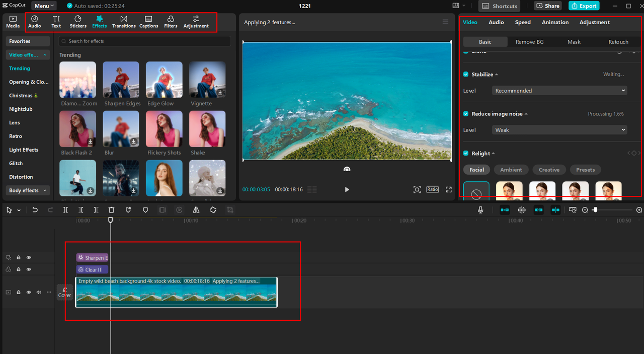Click the Rotate clip tool
This screenshot has width=644, height=354.
click(x=213, y=210)
